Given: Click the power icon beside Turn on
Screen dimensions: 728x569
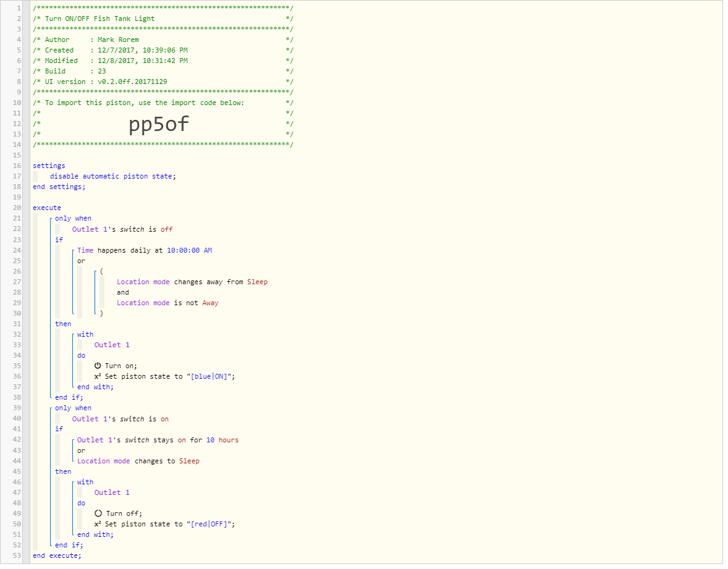Looking at the screenshot, I should 98,366.
